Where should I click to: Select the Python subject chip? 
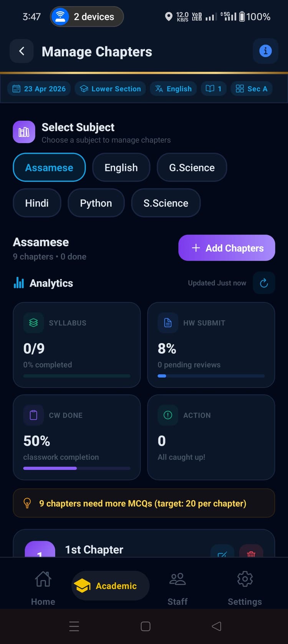96,203
